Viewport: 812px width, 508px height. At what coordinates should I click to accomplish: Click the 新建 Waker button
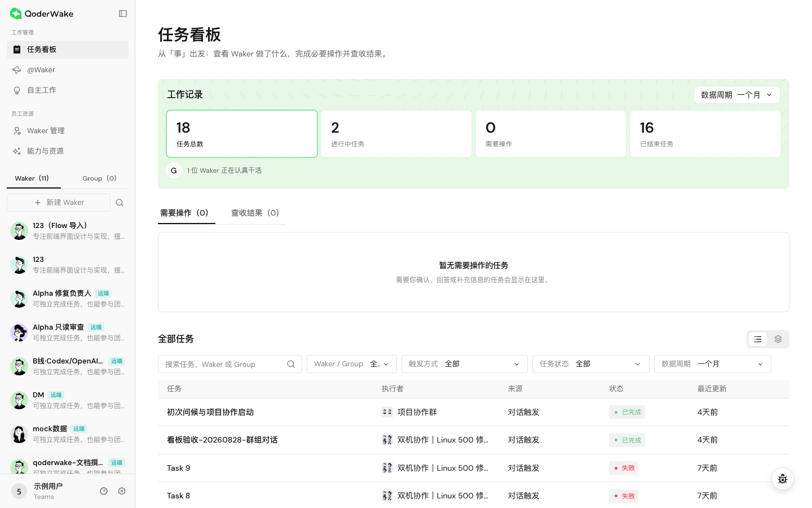(59, 203)
